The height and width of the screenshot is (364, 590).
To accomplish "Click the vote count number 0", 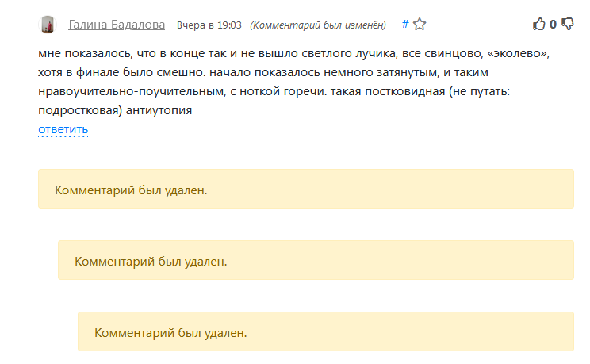I will pos(553,25).
